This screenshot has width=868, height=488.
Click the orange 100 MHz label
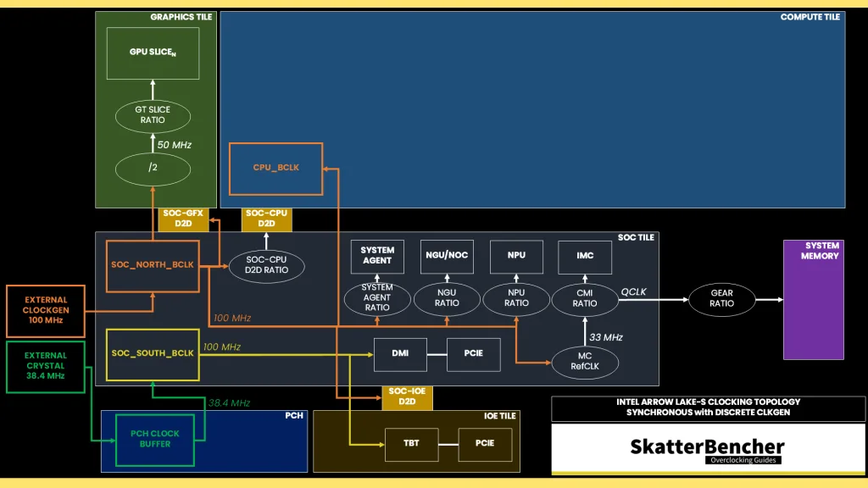point(232,319)
